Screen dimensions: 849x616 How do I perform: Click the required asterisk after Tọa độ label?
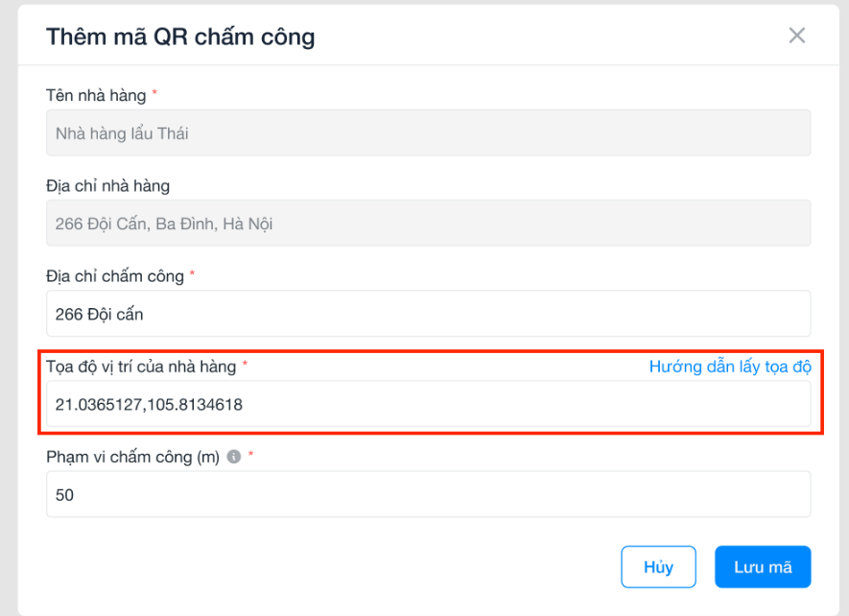pos(245,364)
